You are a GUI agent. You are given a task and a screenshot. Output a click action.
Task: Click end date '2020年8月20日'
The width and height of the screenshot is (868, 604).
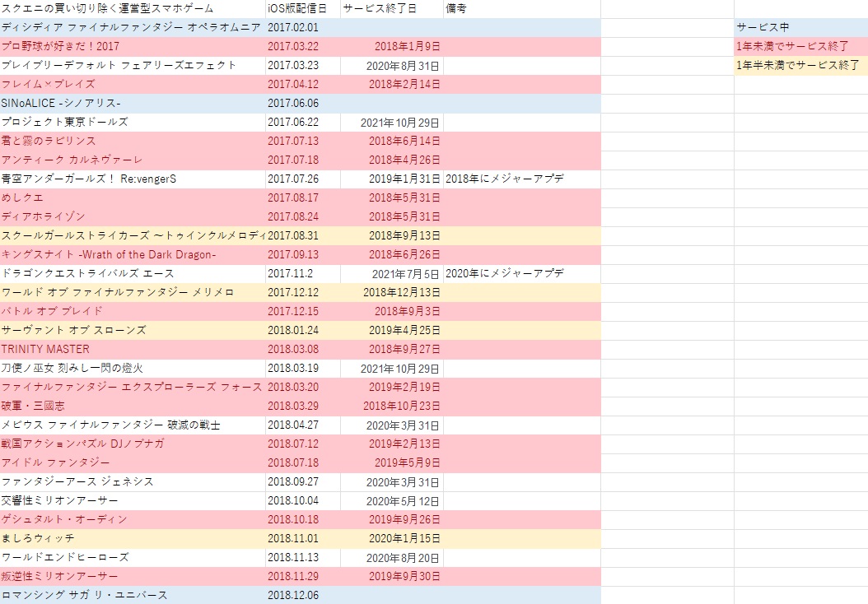tap(392, 557)
